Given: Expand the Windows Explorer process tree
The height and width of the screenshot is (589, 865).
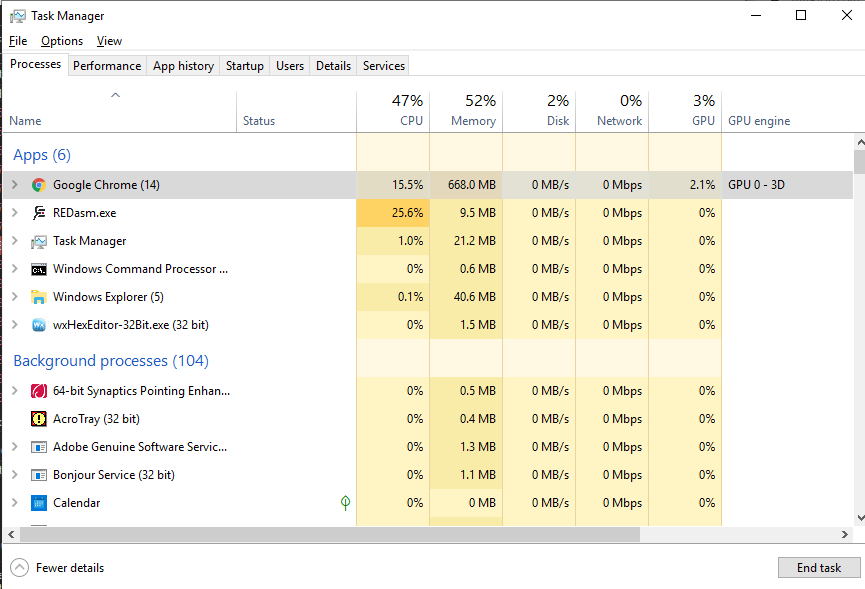Looking at the screenshot, I should click(x=15, y=297).
